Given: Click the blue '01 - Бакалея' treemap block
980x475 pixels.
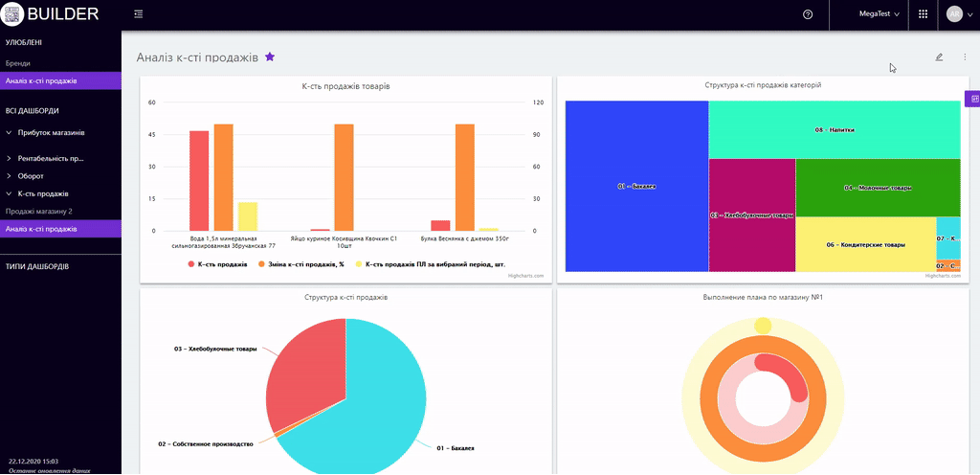Looking at the screenshot, I should (636, 186).
